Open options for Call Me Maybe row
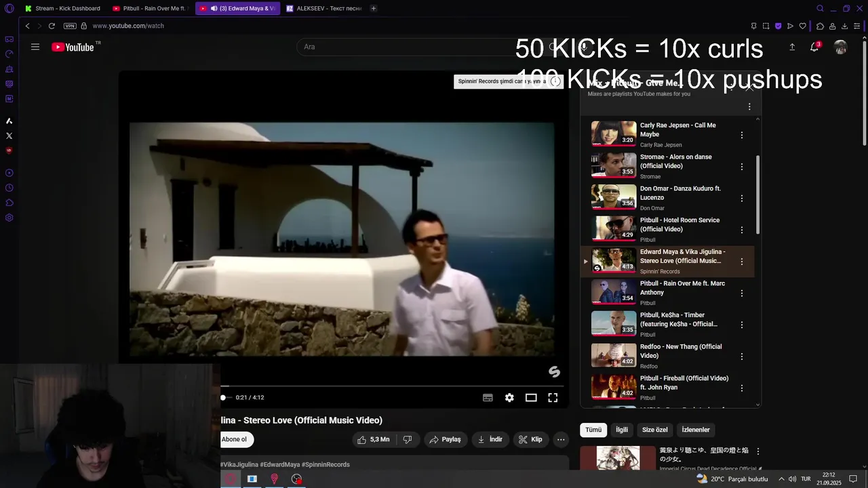The image size is (868, 488). click(742, 135)
